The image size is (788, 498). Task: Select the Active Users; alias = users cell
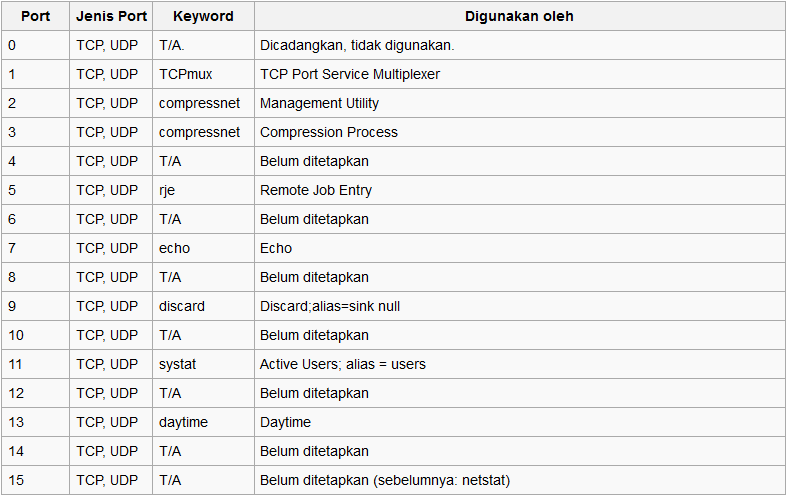(x=343, y=364)
